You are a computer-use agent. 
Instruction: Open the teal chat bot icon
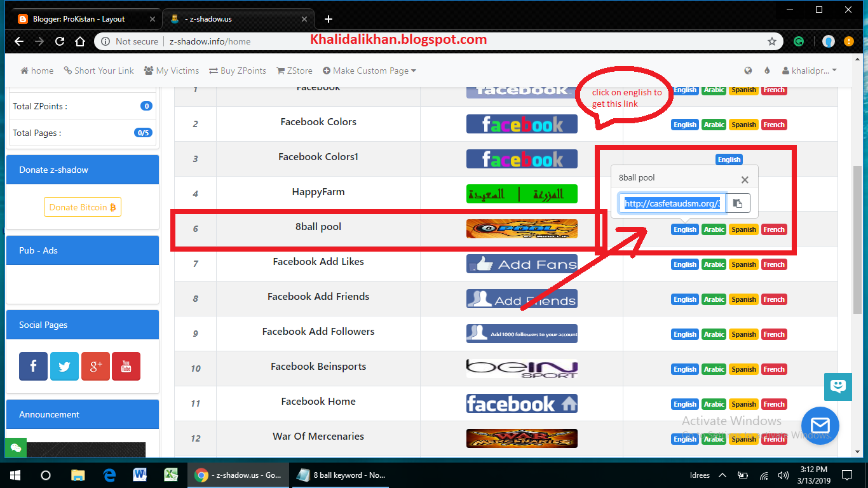[x=837, y=386]
